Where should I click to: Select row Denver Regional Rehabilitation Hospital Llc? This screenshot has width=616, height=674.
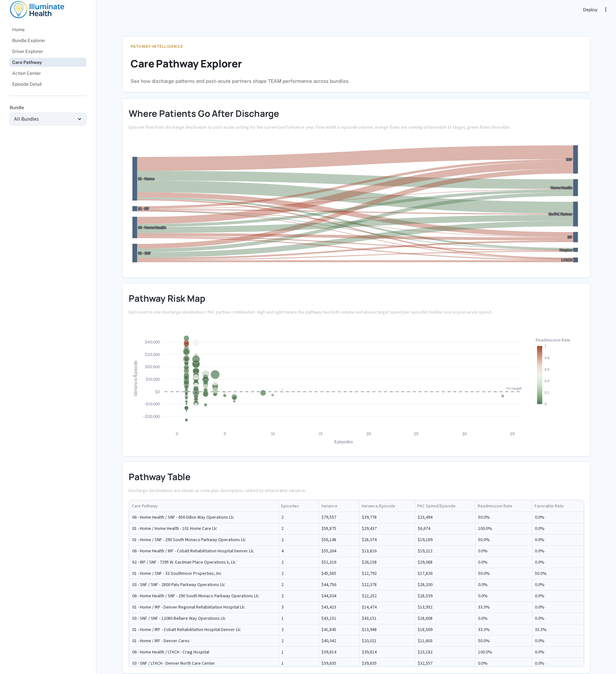coord(356,607)
